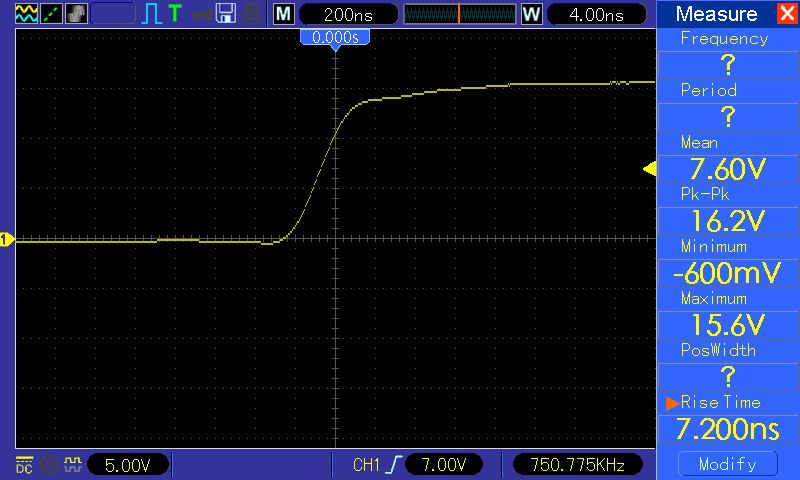Click the green dotted vectors display icon
This screenshot has width=800, height=480.
tap(51, 13)
